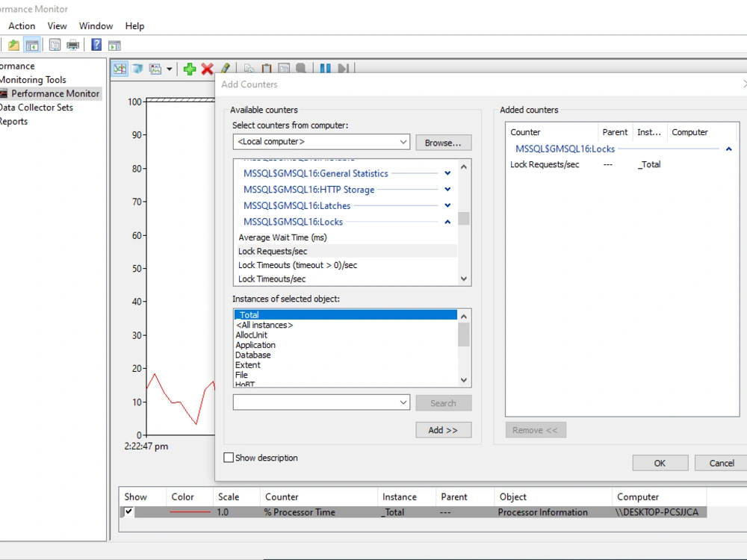Select Lock Requests/sec in Added counters
The height and width of the screenshot is (560, 747).
coord(545,164)
